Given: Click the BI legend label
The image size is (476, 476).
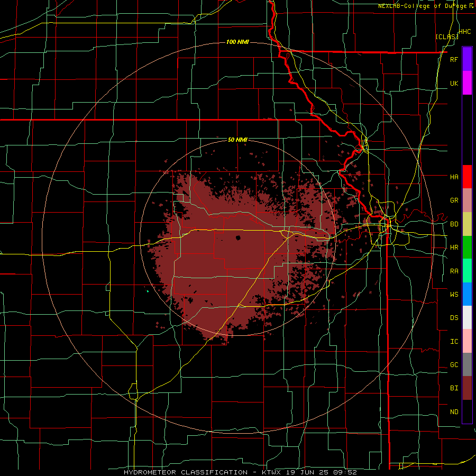Looking at the screenshot, I should [454, 388].
